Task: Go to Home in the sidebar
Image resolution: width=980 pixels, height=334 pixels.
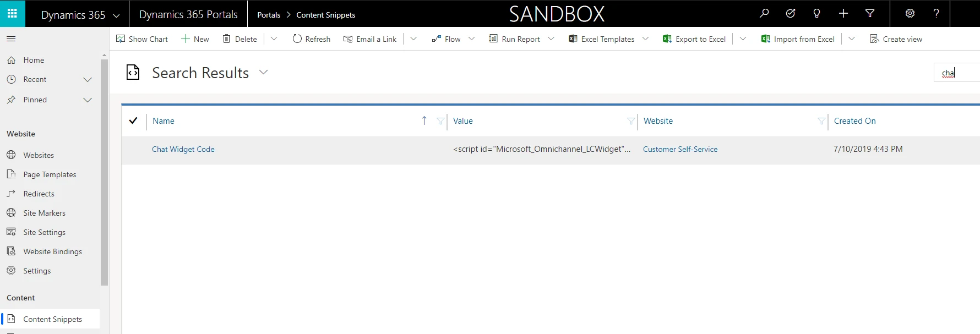Action: click(34, 60)
